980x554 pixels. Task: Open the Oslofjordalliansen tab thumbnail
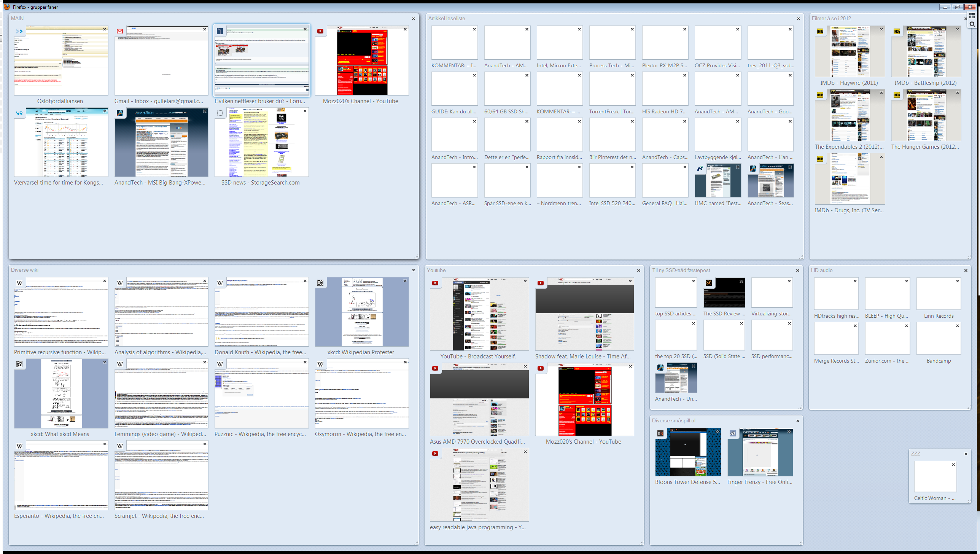tap(61, 60)
